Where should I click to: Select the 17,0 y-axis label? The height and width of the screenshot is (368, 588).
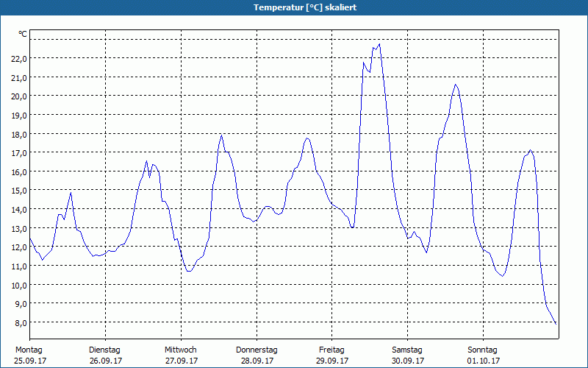point(20,153)
